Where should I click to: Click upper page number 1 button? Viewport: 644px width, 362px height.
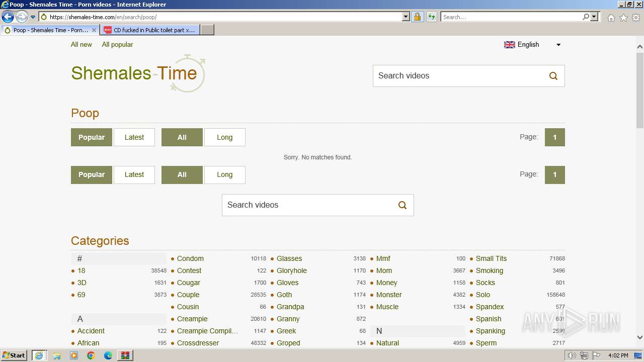555,137
